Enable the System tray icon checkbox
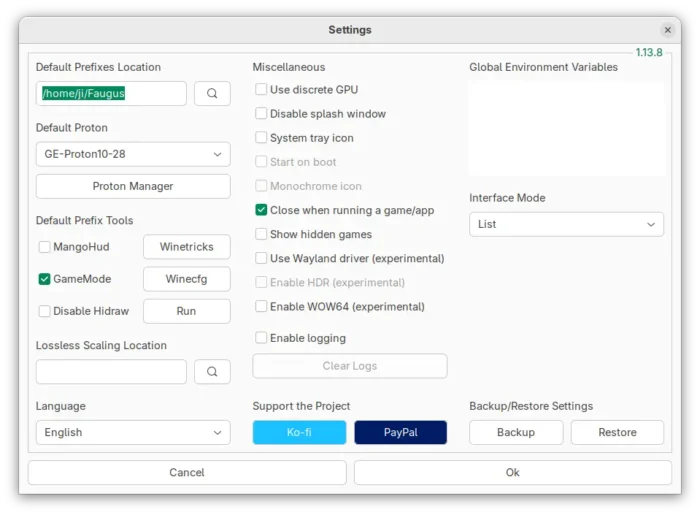Screen dimensions: 700x515 pos(261,138)
